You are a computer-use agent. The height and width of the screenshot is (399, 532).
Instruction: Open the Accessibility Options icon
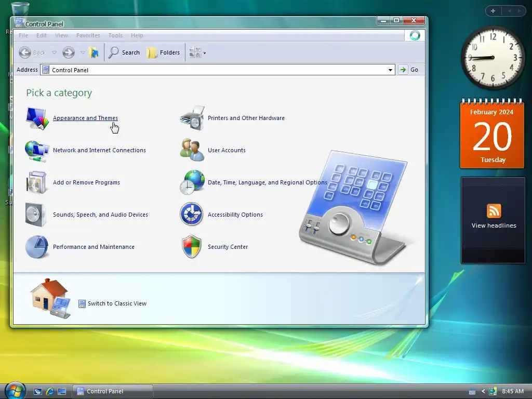191,214
